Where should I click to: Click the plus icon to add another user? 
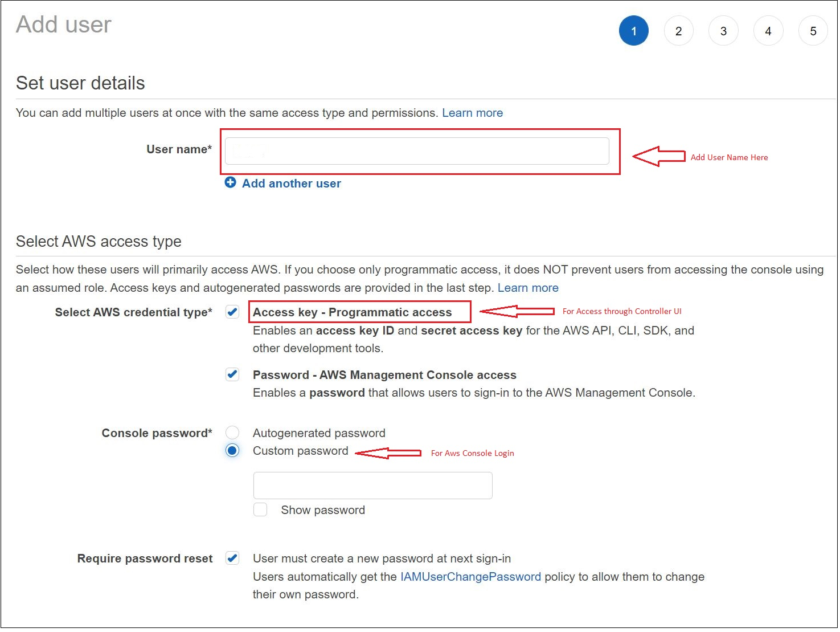(x=230, y=182)
